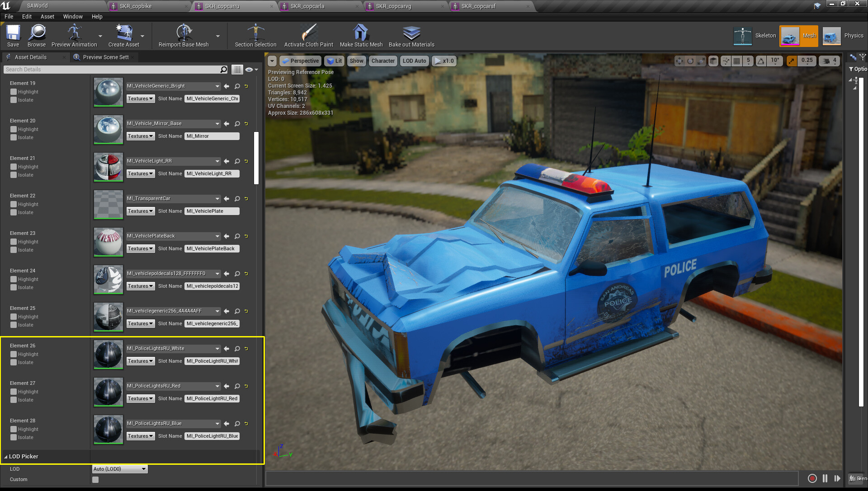
Task: Step forward one frame in playback
Action: click(837, 478)
